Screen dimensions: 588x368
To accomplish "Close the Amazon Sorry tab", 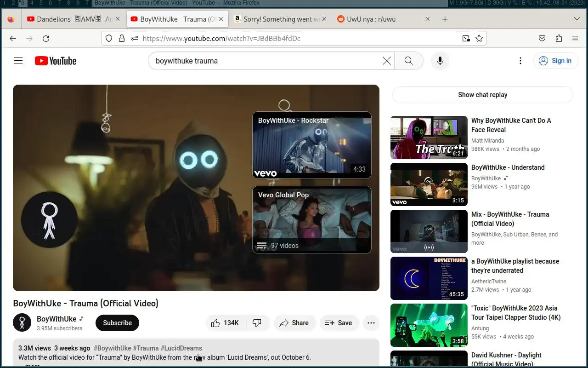I will coord(324,19).
